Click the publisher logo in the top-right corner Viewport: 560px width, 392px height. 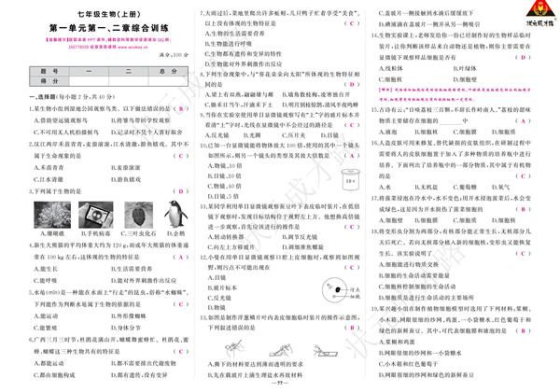pyautogui.click(x=540, y=14)
